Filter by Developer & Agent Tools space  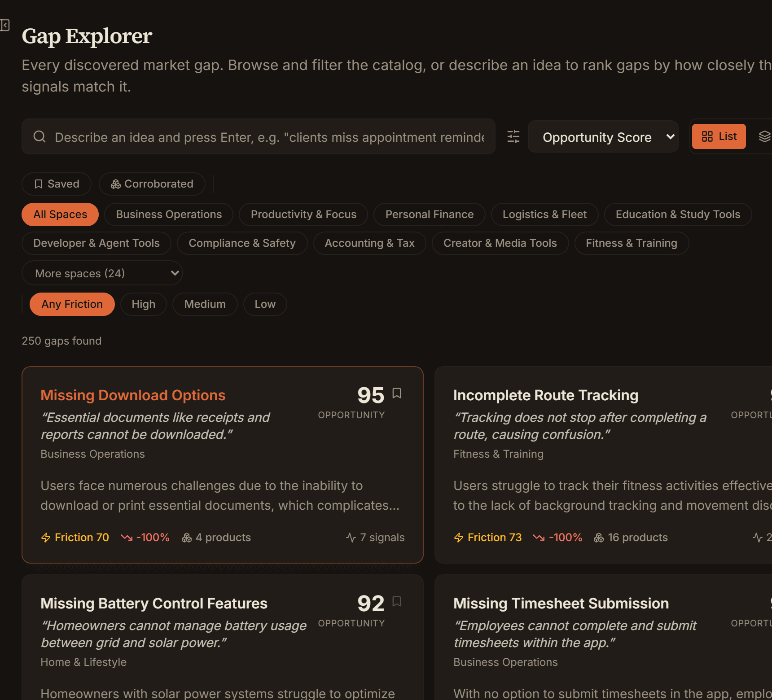tap(96, 243)
